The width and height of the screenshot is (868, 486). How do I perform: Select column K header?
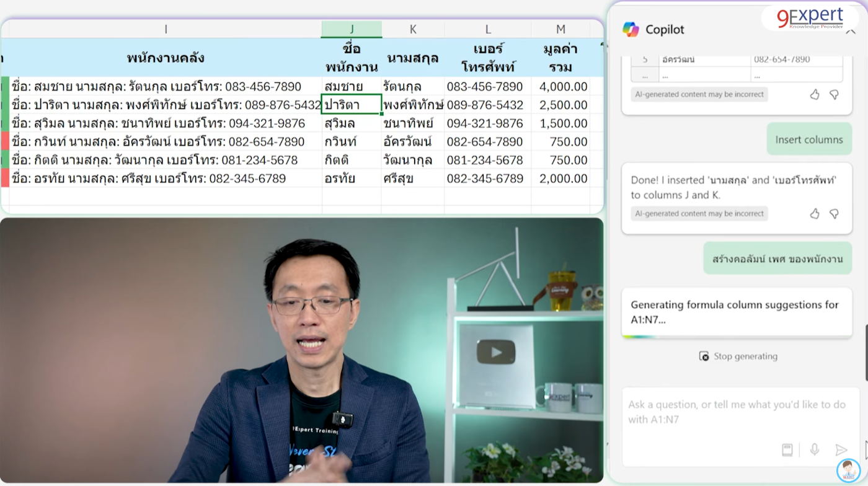click(413, 29)
